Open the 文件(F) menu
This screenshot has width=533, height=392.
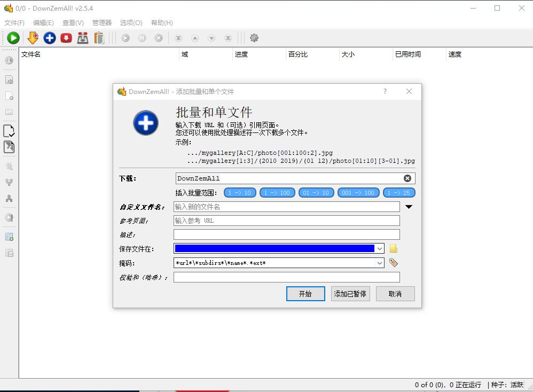(14, 23)
